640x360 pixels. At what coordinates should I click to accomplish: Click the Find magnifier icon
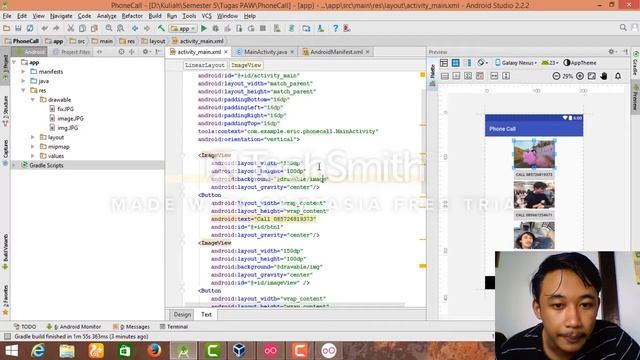coord(109,28)
